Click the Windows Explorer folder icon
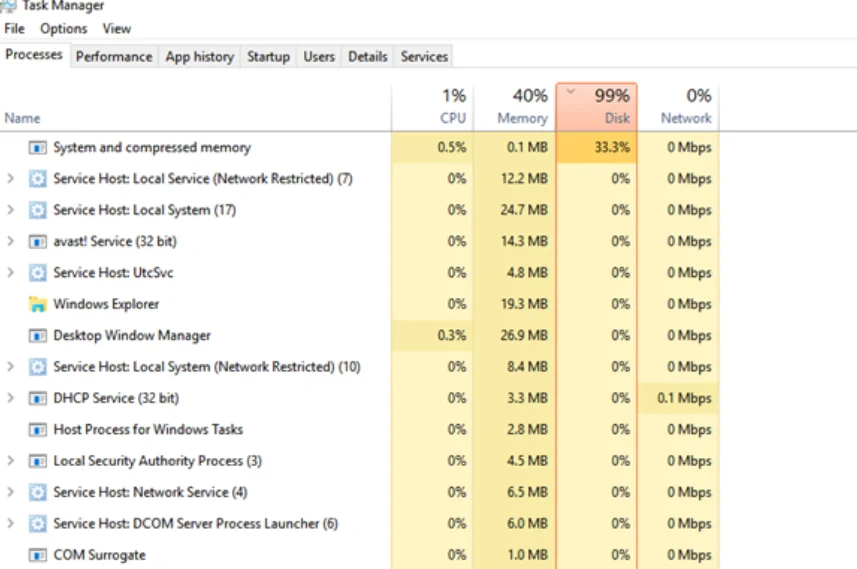The image size is (857, 569). pyautogui.click(x=37, y=304)
